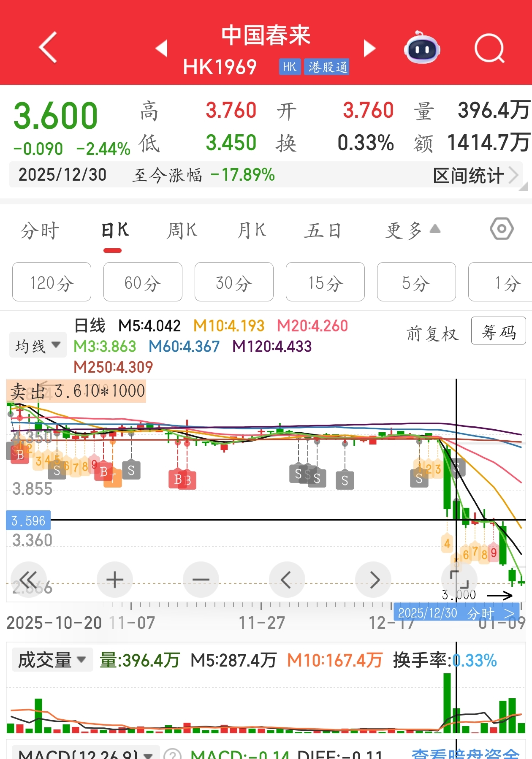Open chart settings hexagon icon
Screen dimensions: 532x759
pos(502,229)
